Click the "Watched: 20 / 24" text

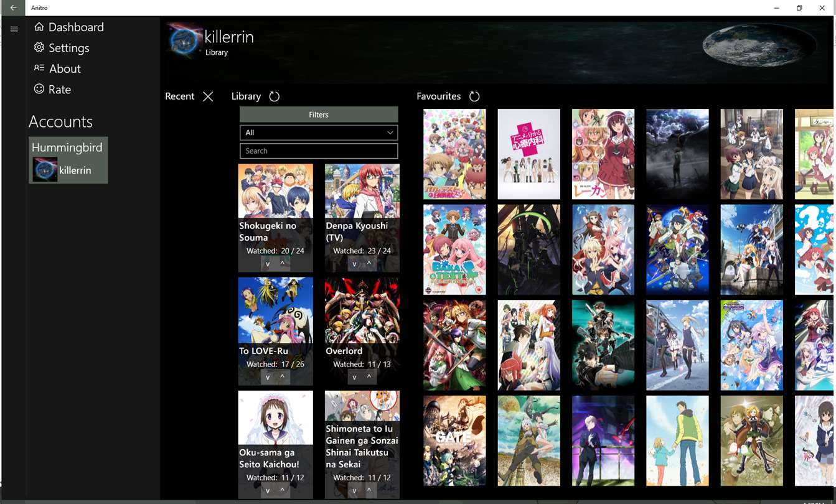pyautogui.click(x=275, y=251)
